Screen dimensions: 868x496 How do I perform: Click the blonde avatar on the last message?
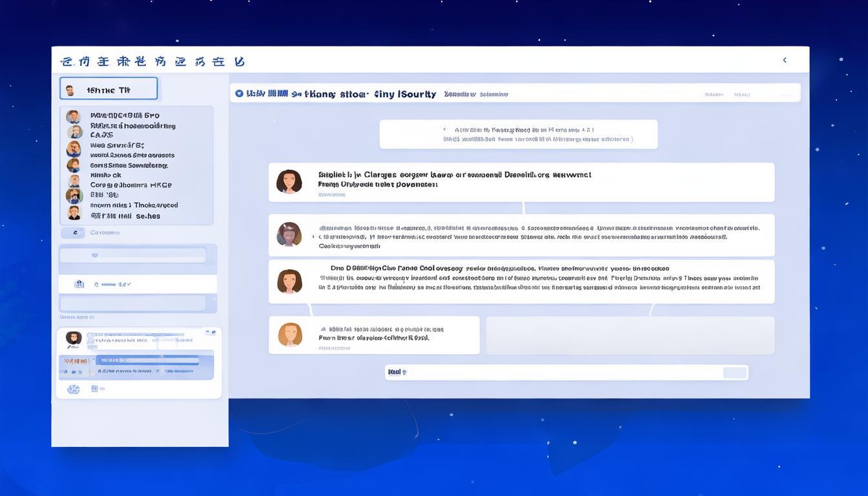tap(290, 335)
